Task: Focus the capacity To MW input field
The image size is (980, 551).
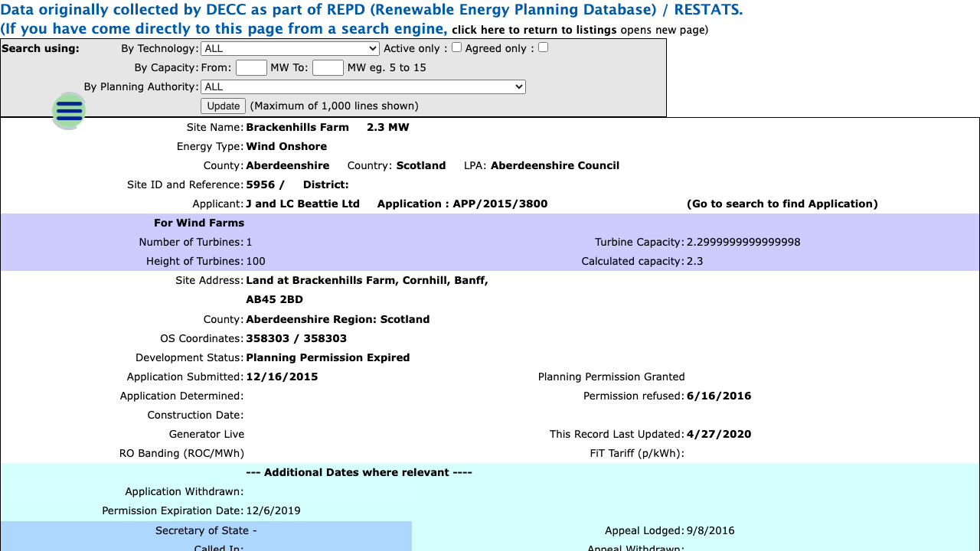Action: [328, 67]
